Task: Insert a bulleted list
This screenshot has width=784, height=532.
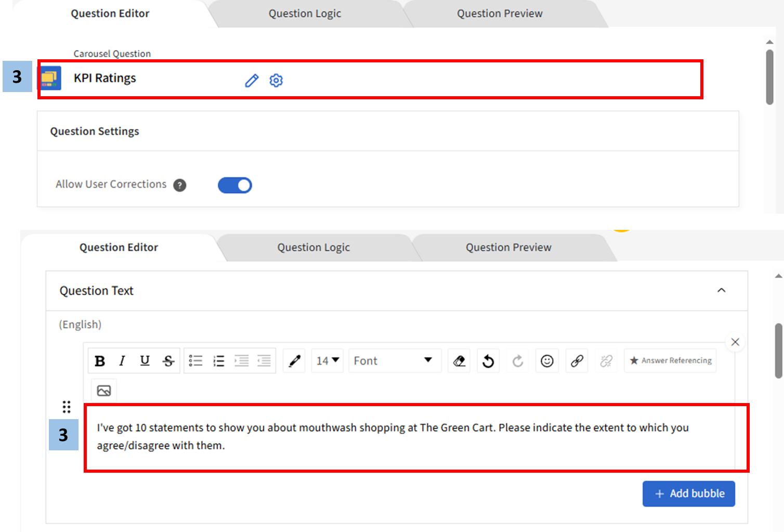Action: [x=195, y=361]
